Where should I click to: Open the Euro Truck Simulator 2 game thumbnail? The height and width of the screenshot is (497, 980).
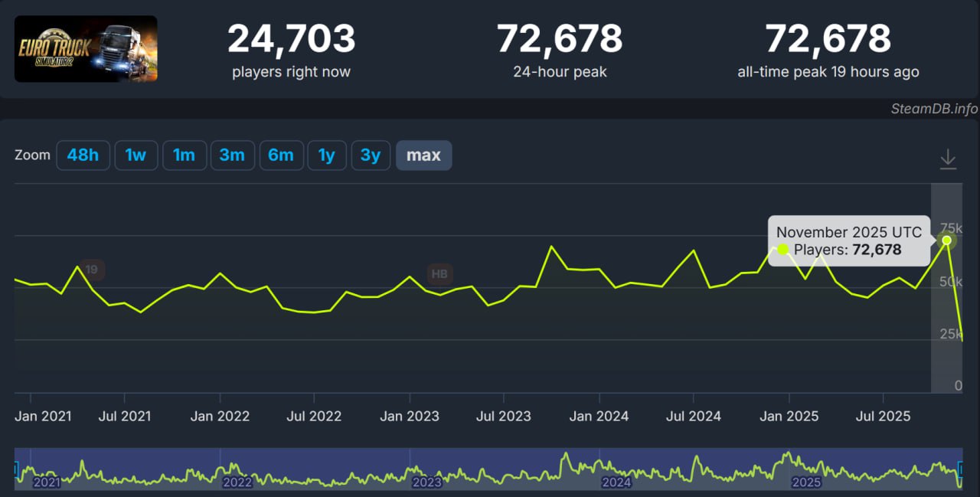[86, 49]
